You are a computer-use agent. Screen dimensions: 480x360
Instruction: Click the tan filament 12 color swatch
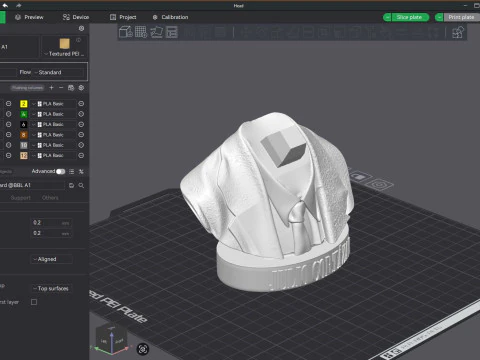(24, 155)
